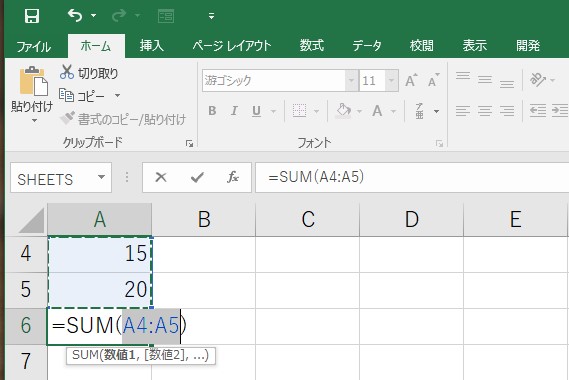This screenshot has width=569, height=380.
Task: Open the phonetic guide dropdown arrow
Action: tap(437, 111)
